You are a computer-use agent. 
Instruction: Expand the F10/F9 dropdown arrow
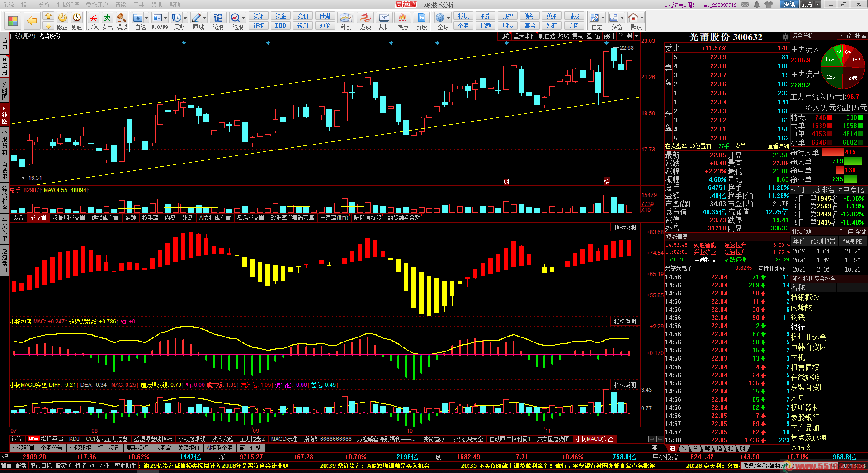point(165,18)
